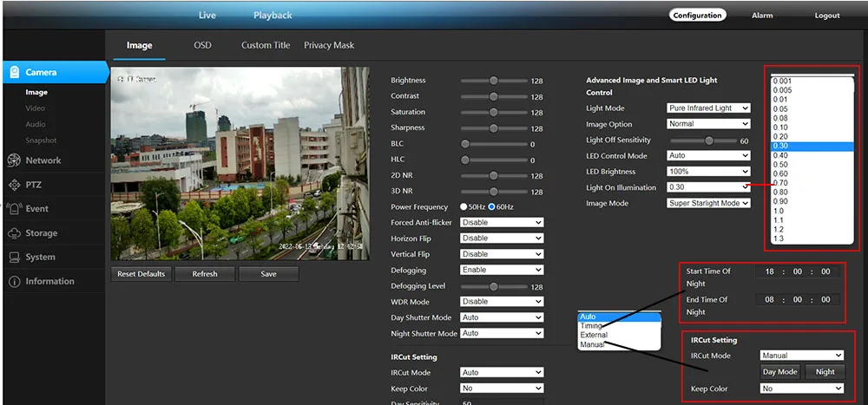Open the System section icon
The width and height of the screenshot is (868, 405).
tap(14, 258)
